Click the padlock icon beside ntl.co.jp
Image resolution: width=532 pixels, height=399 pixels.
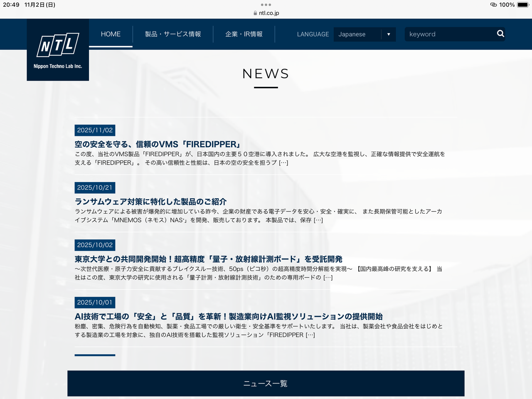tap(255, 13)
